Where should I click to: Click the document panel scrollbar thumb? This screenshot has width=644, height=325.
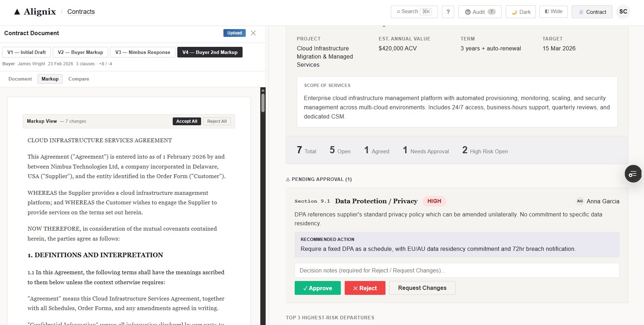point(263,103)
